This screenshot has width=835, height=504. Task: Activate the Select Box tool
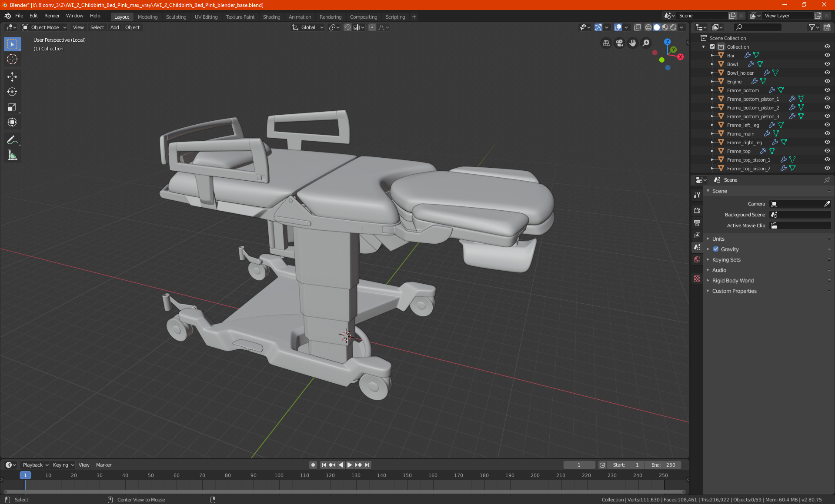(12, 44)
